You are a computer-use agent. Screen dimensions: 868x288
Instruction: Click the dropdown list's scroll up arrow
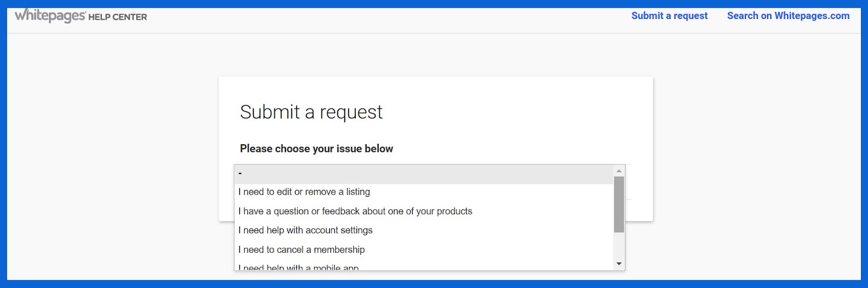click(619, 171)
